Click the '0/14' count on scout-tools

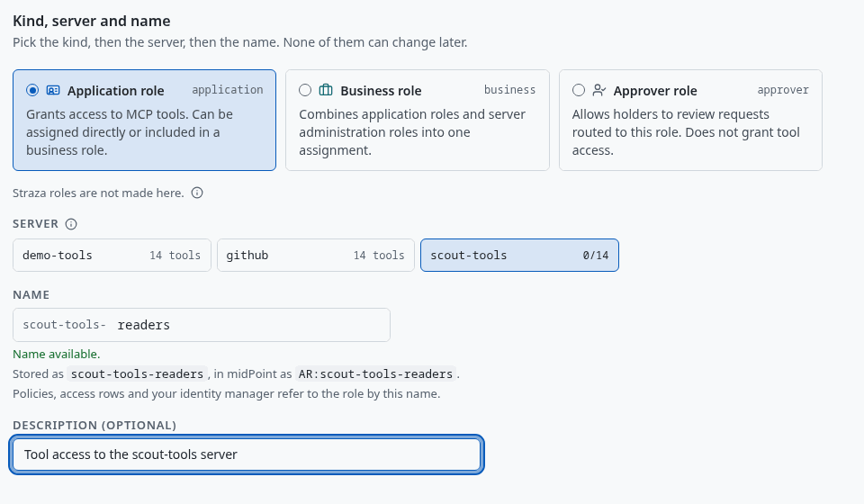tap(596, 256)
